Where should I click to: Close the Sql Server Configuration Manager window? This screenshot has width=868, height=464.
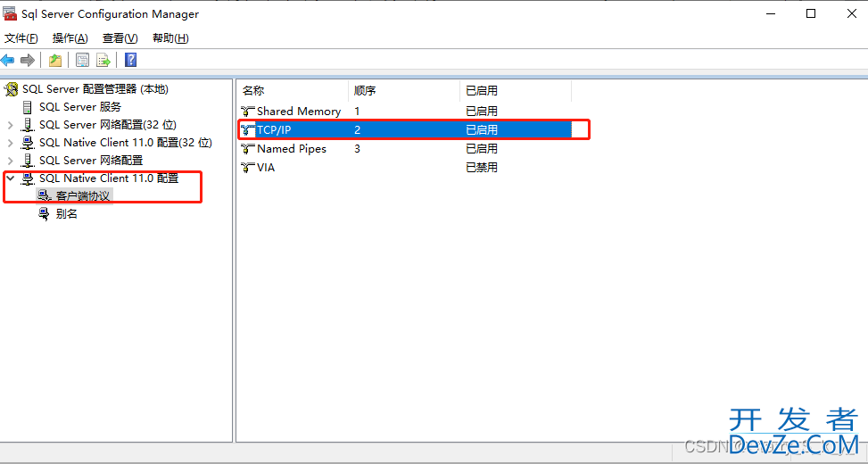click(852, 14)
